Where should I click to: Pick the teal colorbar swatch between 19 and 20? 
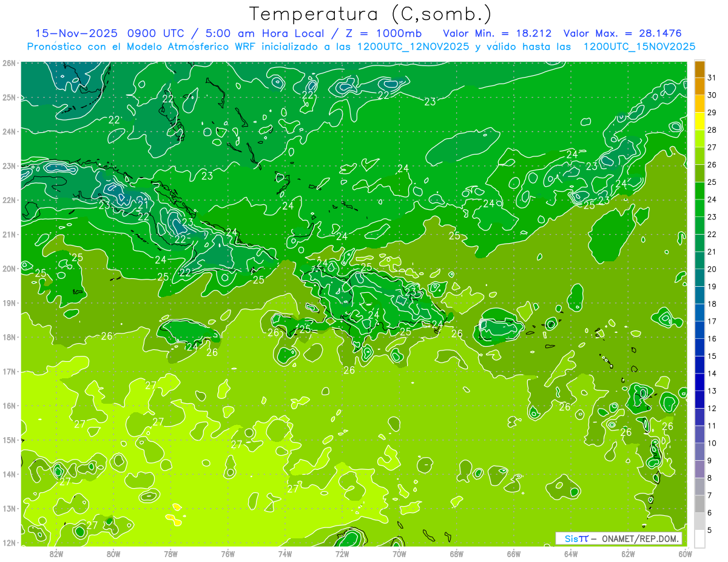pyautogui.click(x=700, y=278)
